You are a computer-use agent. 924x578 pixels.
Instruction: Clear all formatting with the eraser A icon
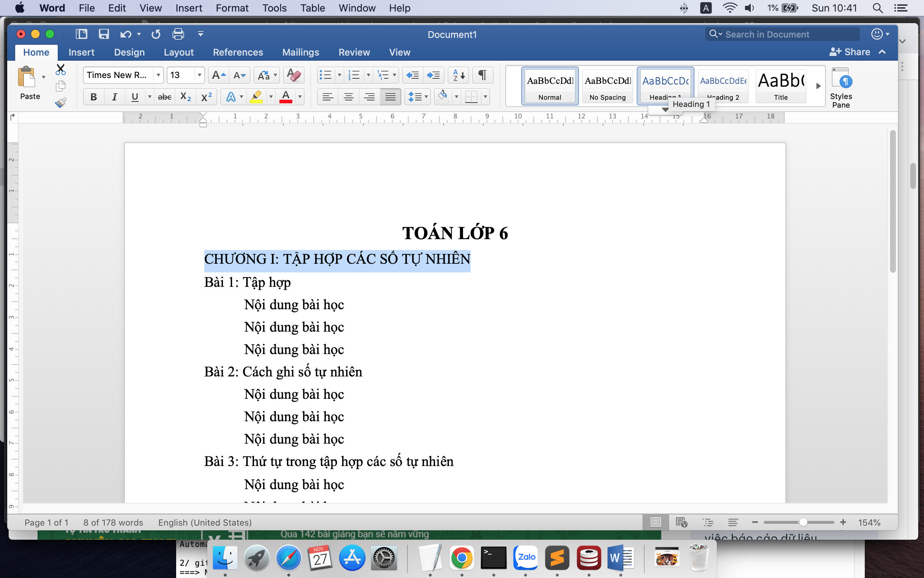(x=293, y=75)
